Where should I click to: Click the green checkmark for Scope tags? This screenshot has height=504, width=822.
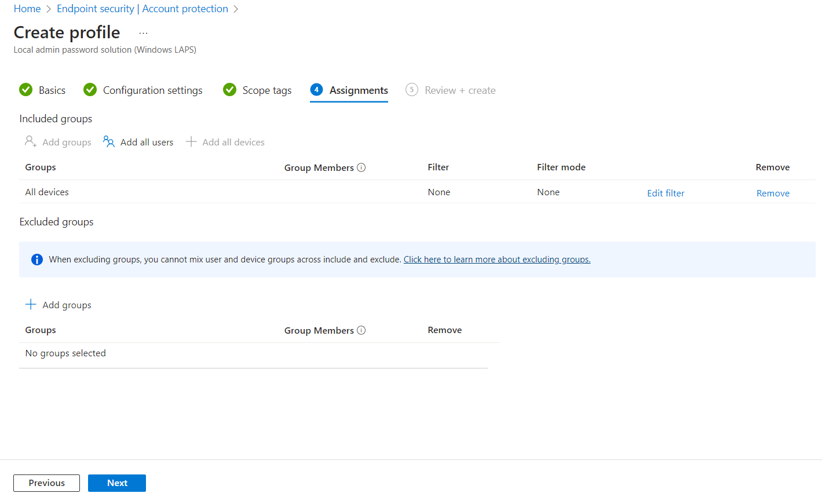click(x=229, y=90)
